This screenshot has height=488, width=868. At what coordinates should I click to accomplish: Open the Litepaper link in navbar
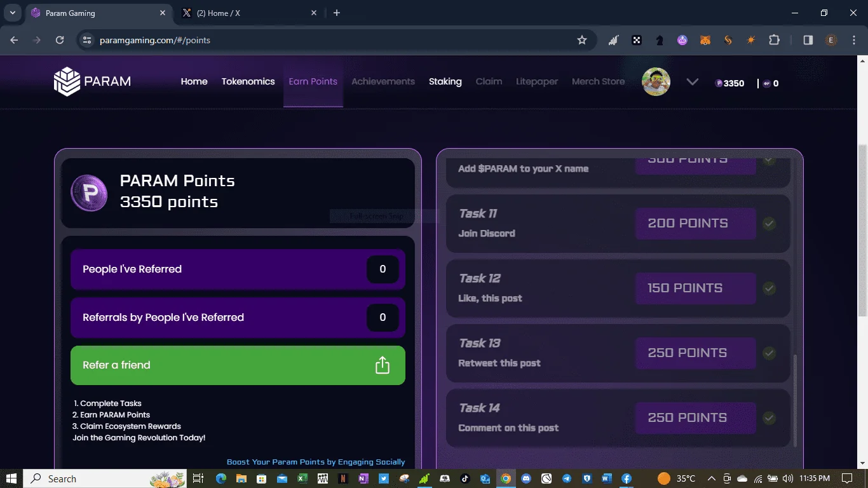point(537,81)
